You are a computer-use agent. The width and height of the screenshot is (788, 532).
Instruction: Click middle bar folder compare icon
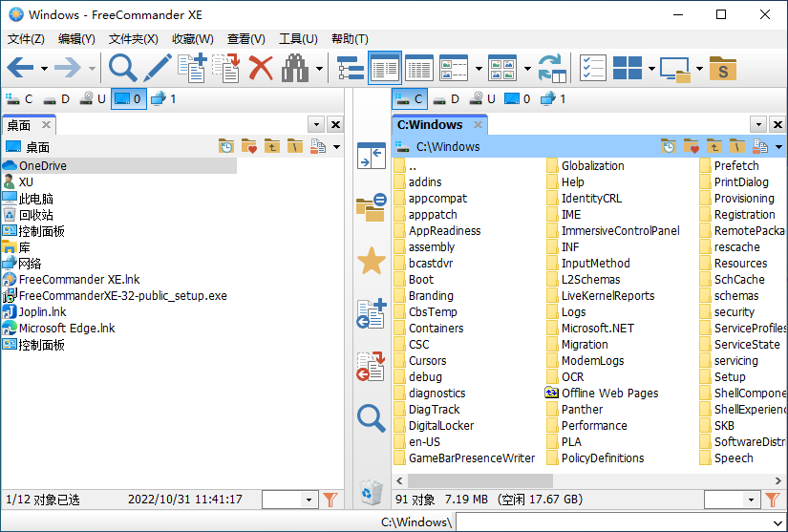point(372,207)
